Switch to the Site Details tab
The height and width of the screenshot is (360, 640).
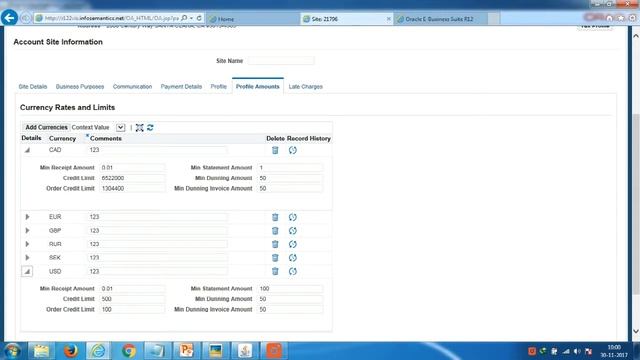click(x=33, y=87)
